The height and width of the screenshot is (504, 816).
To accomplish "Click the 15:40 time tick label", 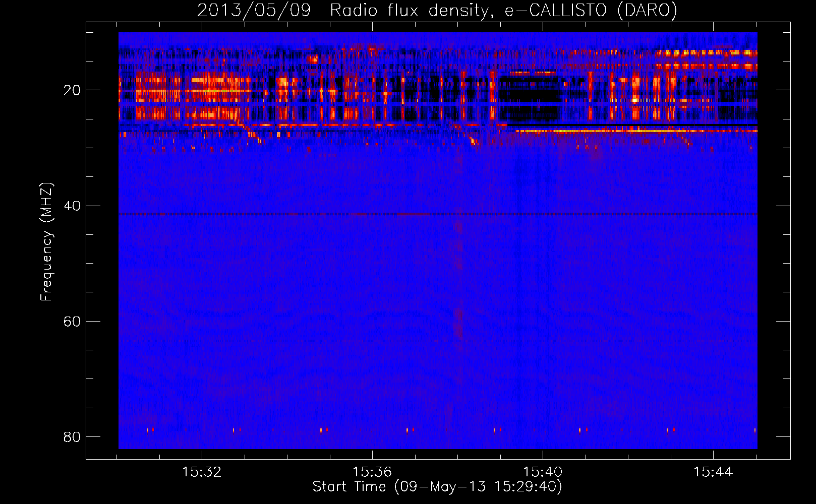I will pyautogui.click(x=543, y=472).
